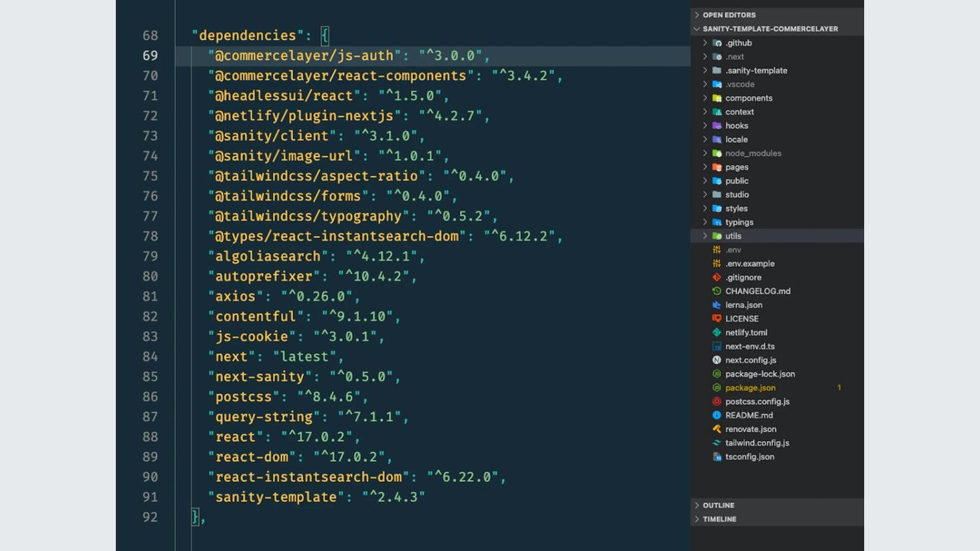Click the "dependencies" key text
This screenshot has width=980, height=551.
(x=248, y=36)
